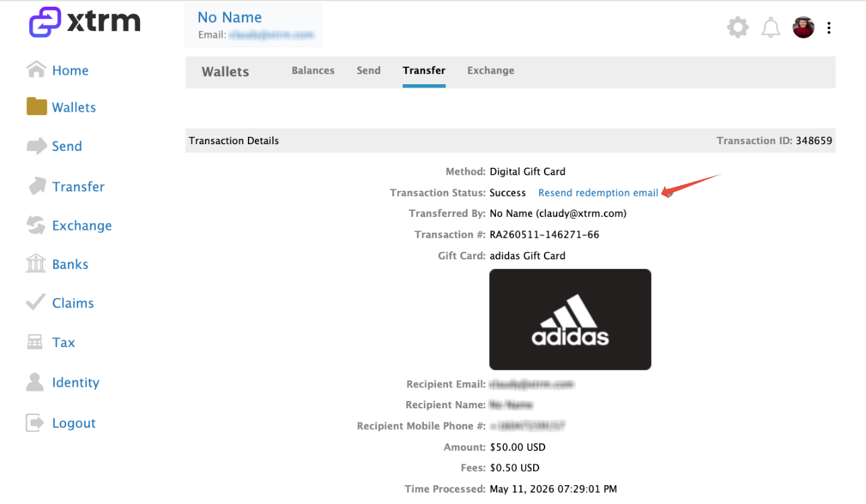
Task: Click the blurred Recipient Email value
Action: click(532, 384)
